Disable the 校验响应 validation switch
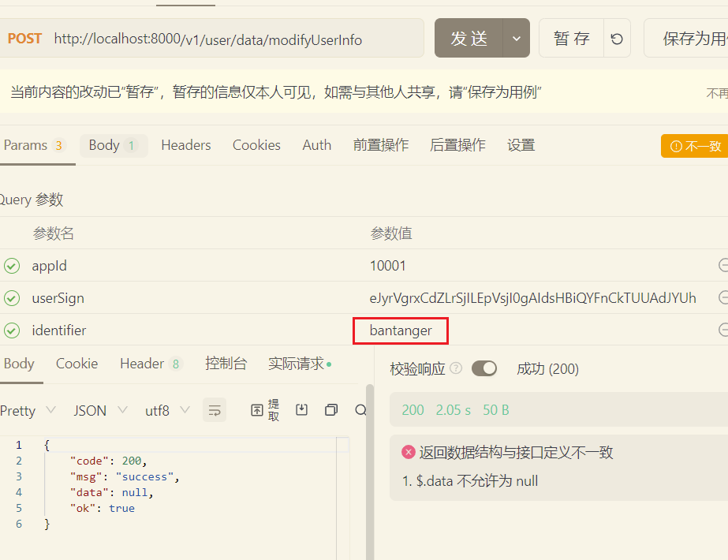 point(484,368)
